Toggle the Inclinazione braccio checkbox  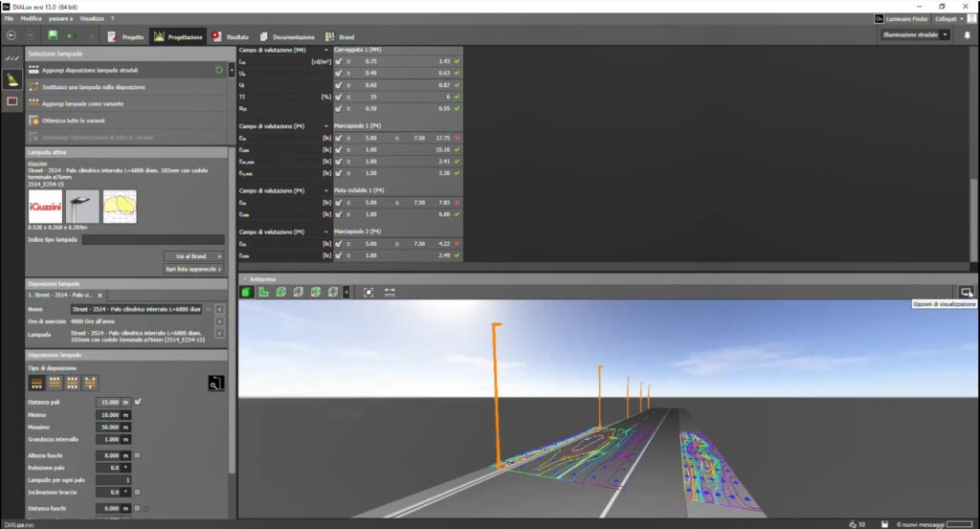coord(138,491)
